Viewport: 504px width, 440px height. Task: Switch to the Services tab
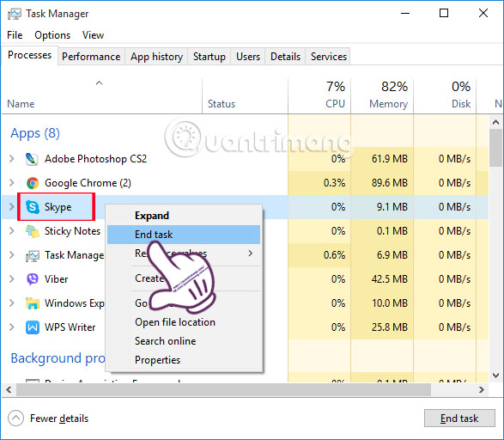329,57
